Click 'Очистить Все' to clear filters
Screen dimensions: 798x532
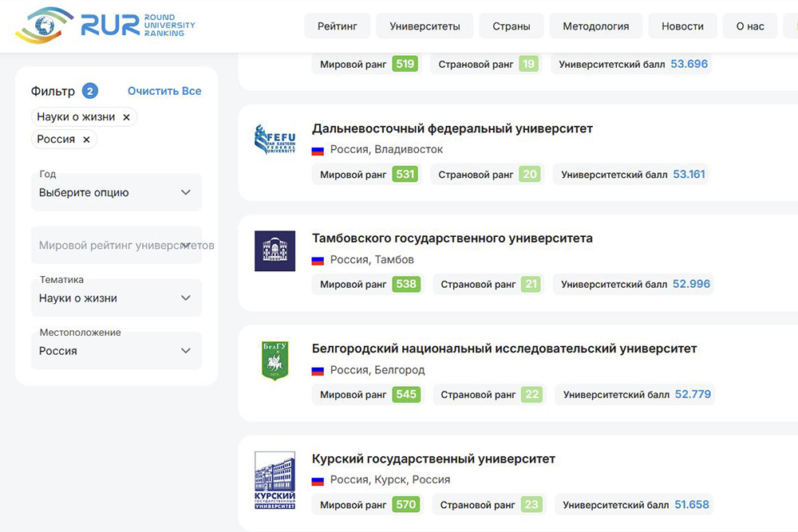[x=164, y=91]
